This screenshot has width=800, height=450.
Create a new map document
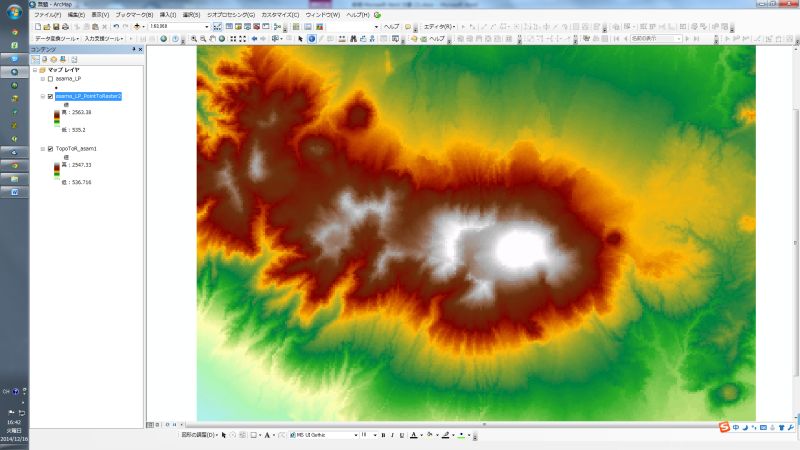coord(38,27)
